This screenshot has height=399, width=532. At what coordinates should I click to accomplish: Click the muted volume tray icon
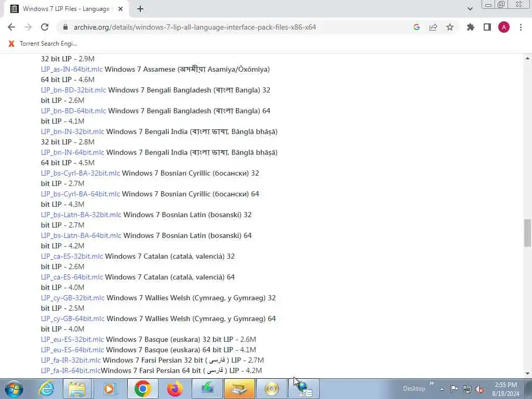[x=480, y=389]
